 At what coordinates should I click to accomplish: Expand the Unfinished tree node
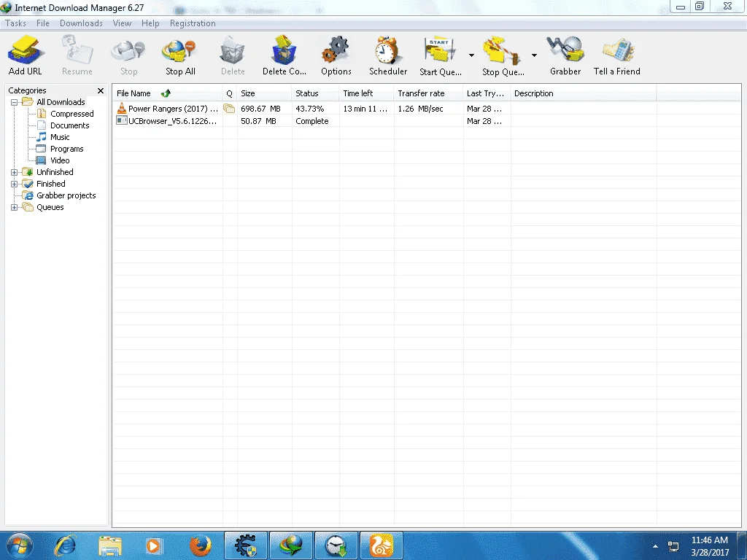click(x=15, y=172)
